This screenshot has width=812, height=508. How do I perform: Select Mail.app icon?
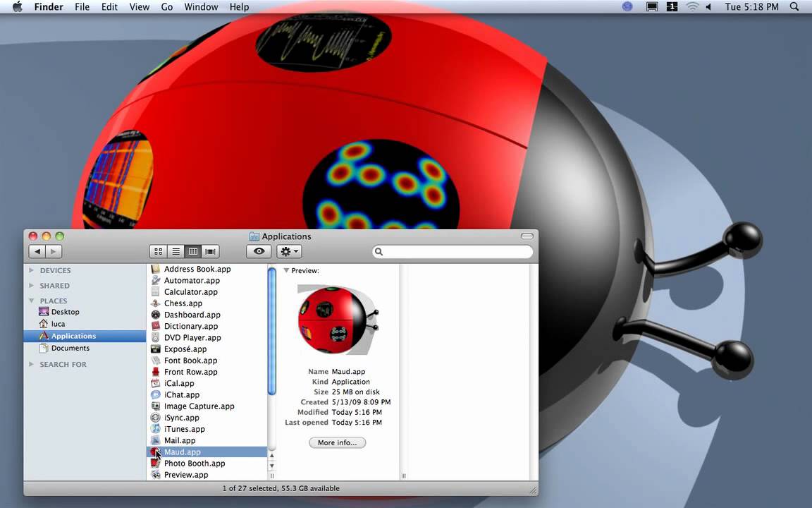click(155, 440)
